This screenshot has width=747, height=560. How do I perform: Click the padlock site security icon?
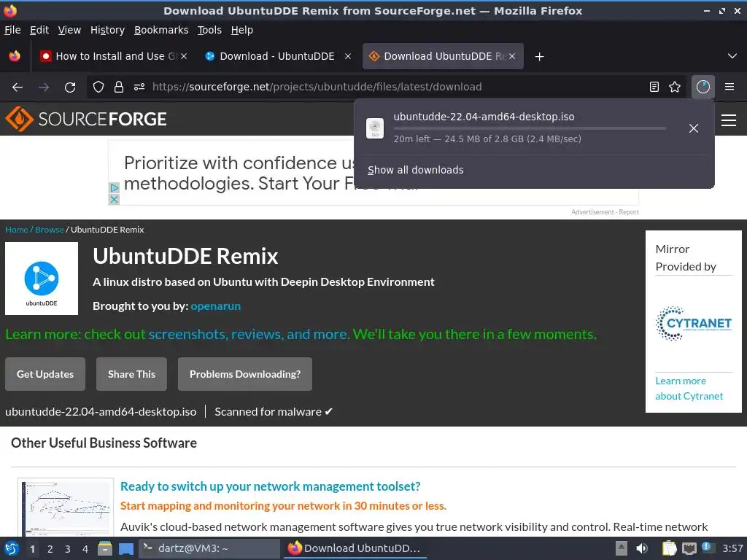(119, 87)
